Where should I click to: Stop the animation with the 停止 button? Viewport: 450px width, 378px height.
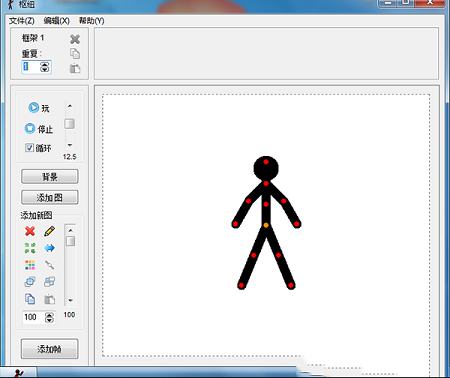pos(39,128)
